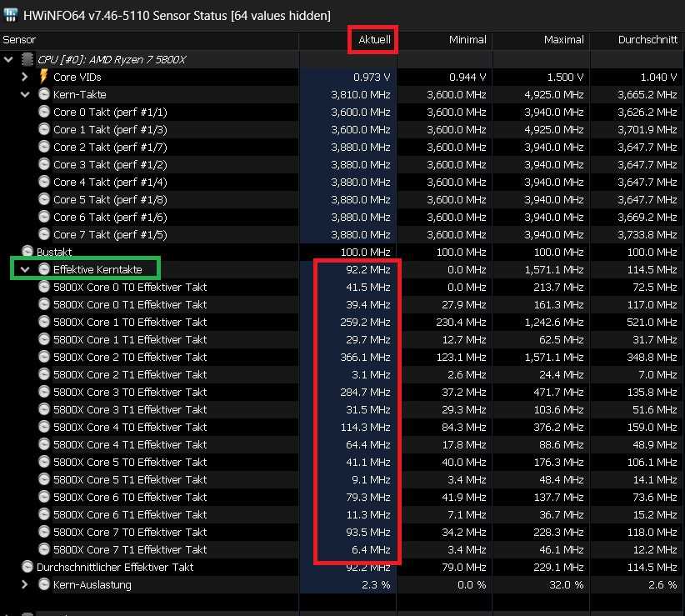Screen dimensions: 685x616
Task: Click the clock icon beside Effektive Kerntakte
Action: 44,268
